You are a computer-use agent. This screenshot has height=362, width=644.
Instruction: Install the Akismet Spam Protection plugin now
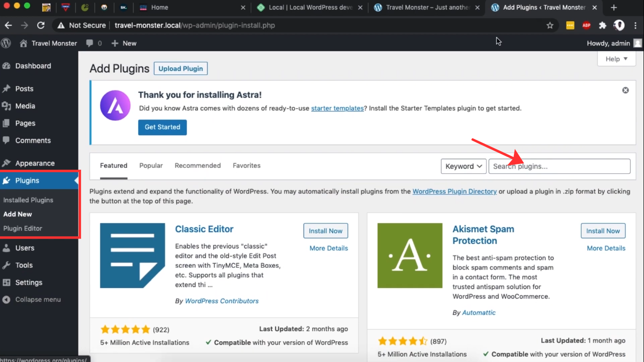pos(603,231)
